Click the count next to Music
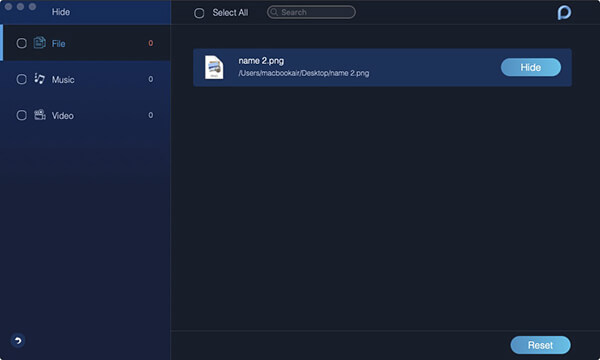The width and height of the screenshot is (600, 360). coord(151,79)
